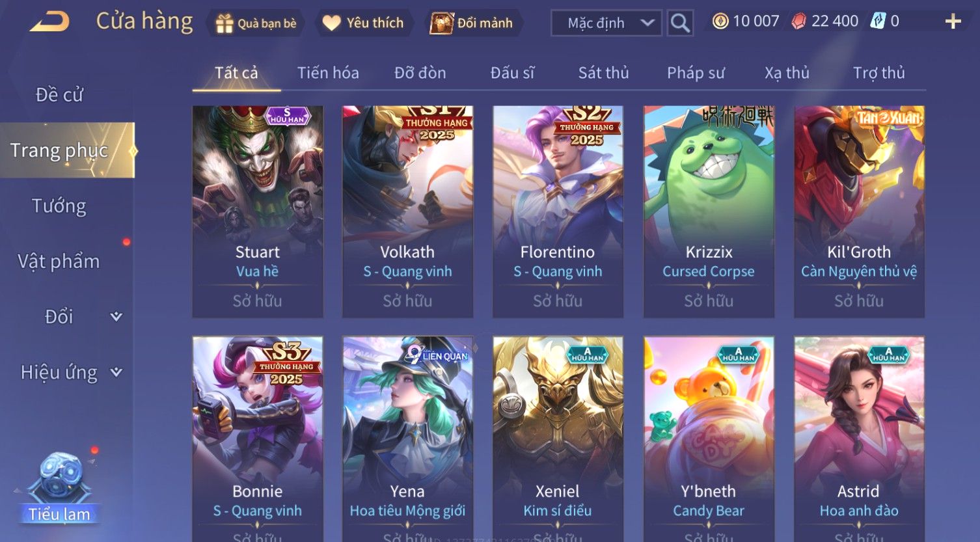Tap the plus icon to add currency

click(953, 21)
